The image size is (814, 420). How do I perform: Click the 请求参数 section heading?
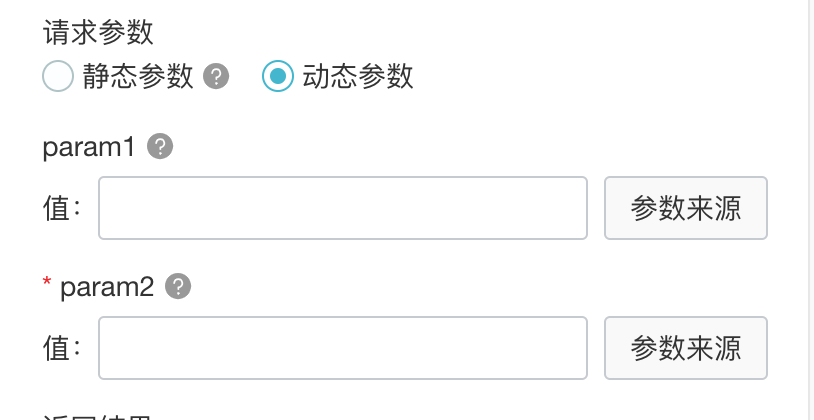tap(98, 31)
